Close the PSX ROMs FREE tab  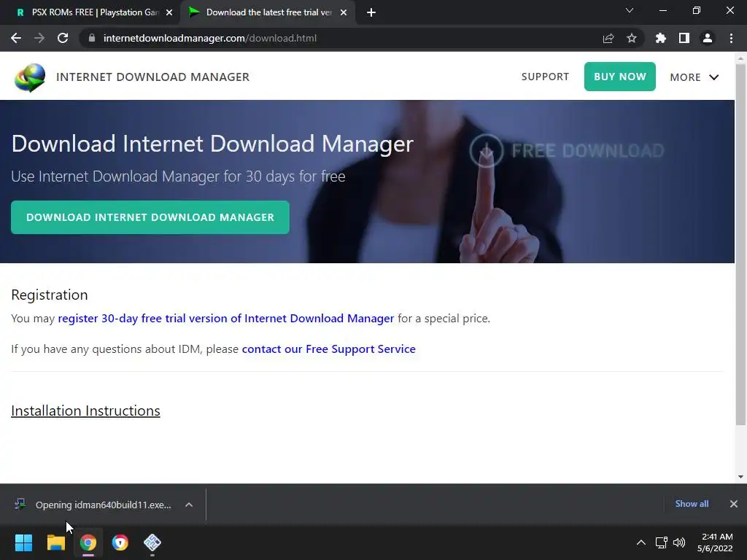pyautogui.click(x=169, y=12)
